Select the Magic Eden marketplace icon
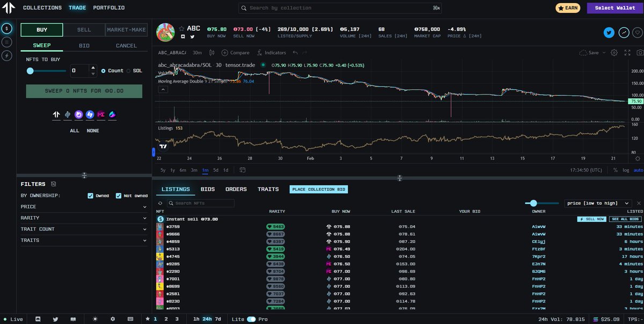Image resolution: width=644 pixels, height=324 pixels. click(101, 114)
